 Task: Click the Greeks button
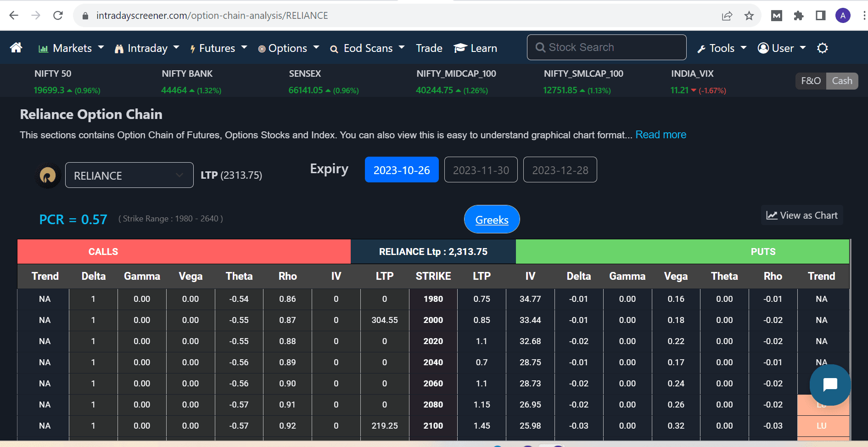(x=492, y=220)
